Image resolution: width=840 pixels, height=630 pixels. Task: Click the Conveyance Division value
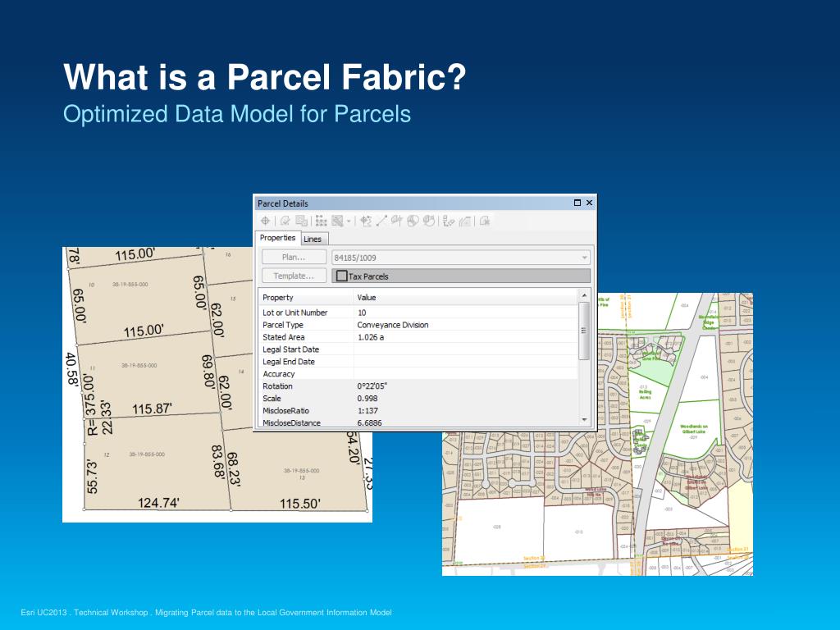[x=393, y=325]
